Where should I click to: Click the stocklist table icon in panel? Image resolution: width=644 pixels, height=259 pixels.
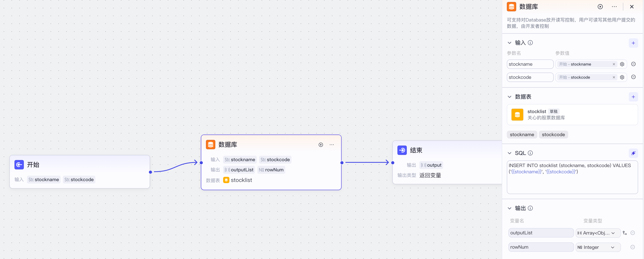(x=517, y=115)
